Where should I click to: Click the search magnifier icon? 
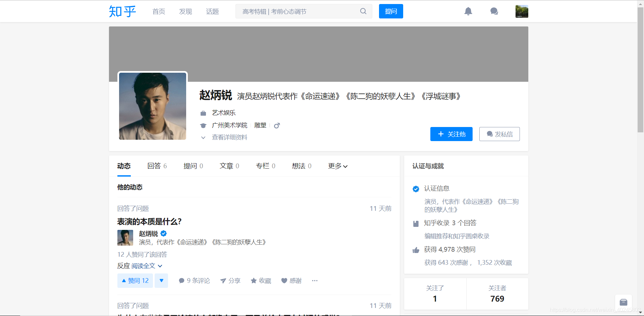[x=363, y=11]
